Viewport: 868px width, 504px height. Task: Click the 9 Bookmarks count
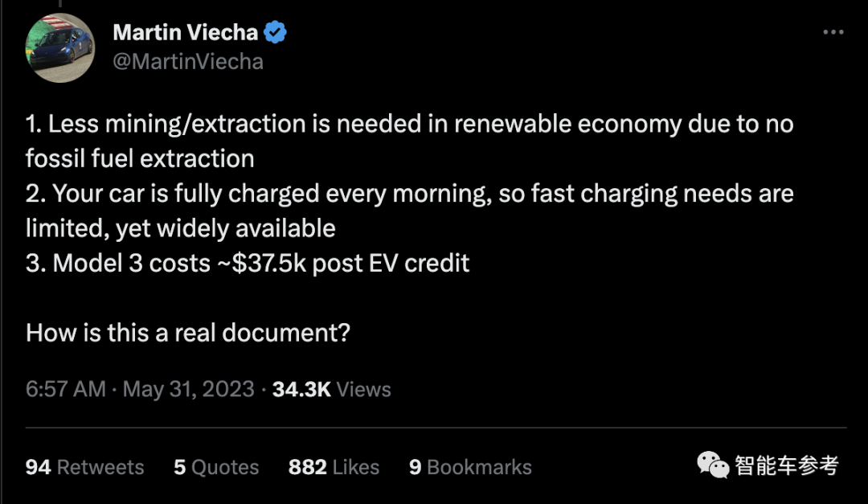[x=470, y=467]
